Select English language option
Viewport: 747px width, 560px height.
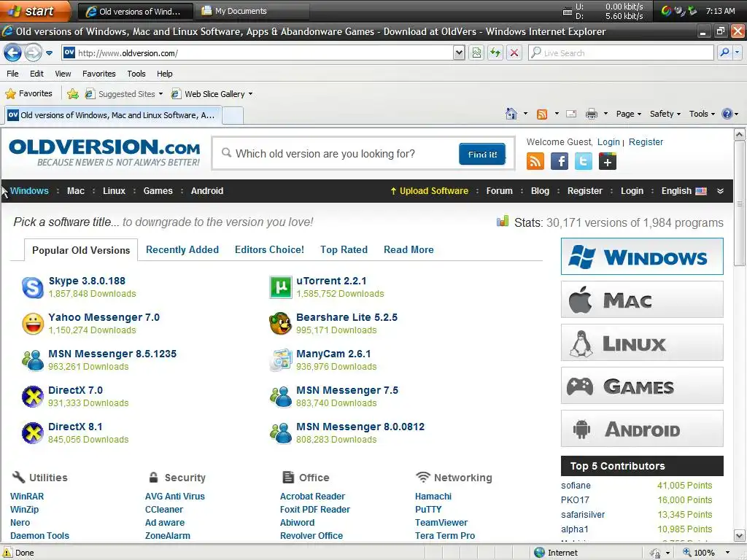(684, 191)
